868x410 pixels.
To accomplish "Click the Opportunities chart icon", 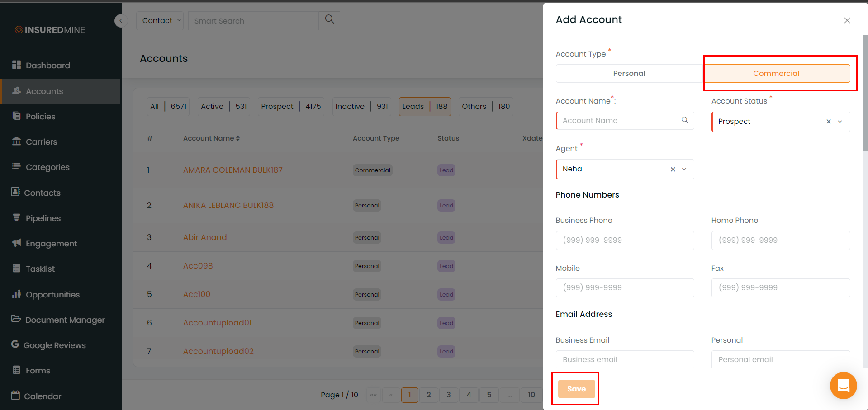I will pos(17,294).
